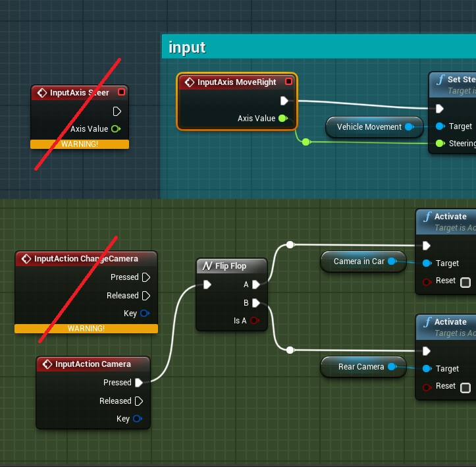Click the Axis Value pin on InputAxis Steer

[x=116, y=129]
